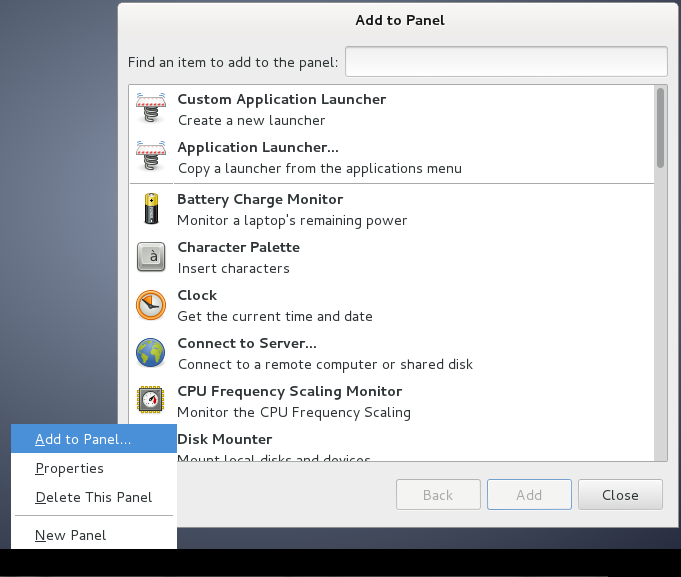Image resolution: width=681 pixels, height=577 pixels.
Task: Choose Add to Panel... in context menu
Action: 94,439
